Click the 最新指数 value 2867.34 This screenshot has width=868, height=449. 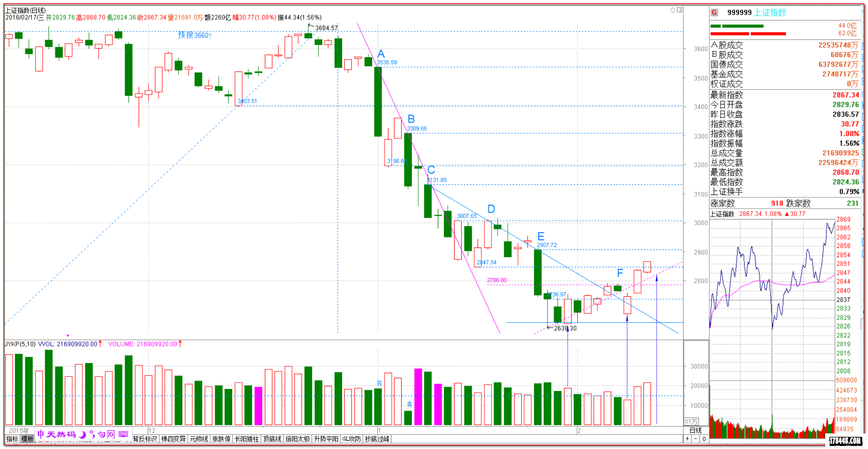click(x=846, y=95)
